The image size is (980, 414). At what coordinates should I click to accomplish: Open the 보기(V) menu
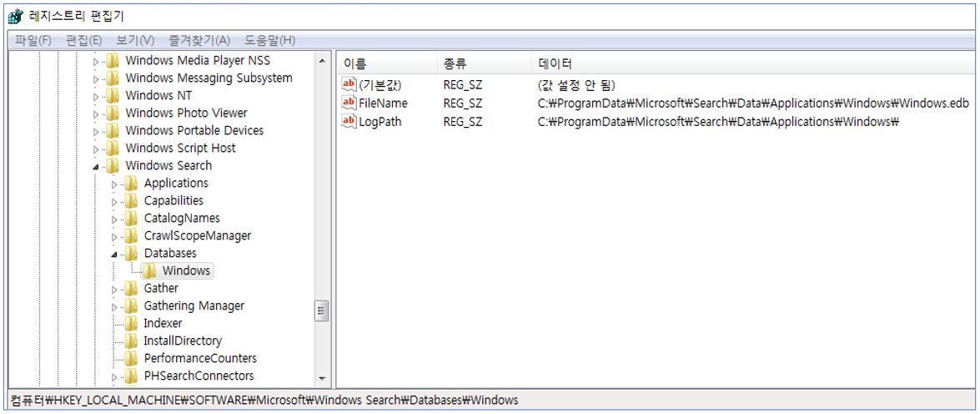[x=135, y=40]
